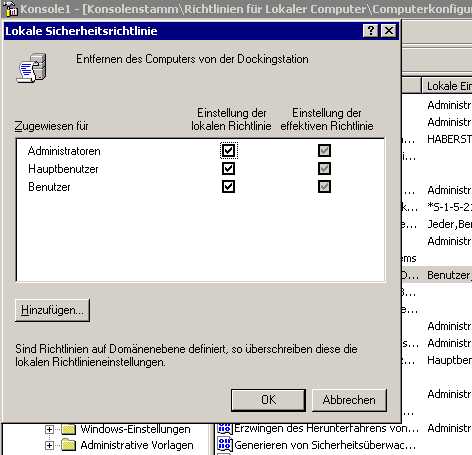
Task: Click the Lokale Einstellung column header
Action: point(447,86)
